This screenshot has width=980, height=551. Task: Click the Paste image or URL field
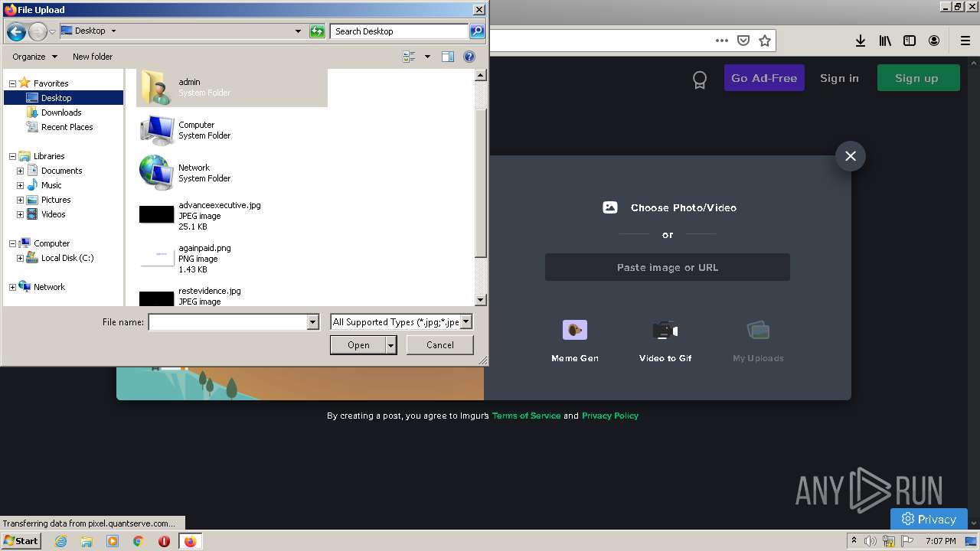click(x=668, y=267)
